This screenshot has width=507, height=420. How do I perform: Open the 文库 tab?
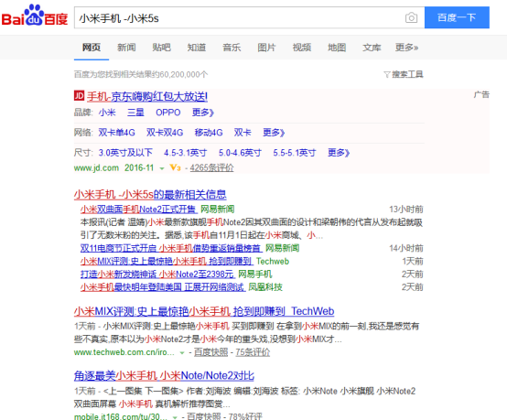pos(372,48)
